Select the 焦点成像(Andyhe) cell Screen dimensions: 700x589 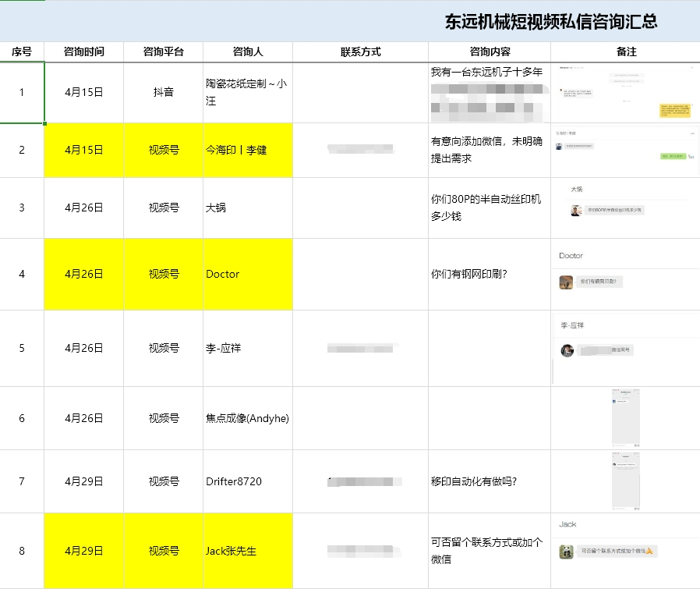[247, 418]
